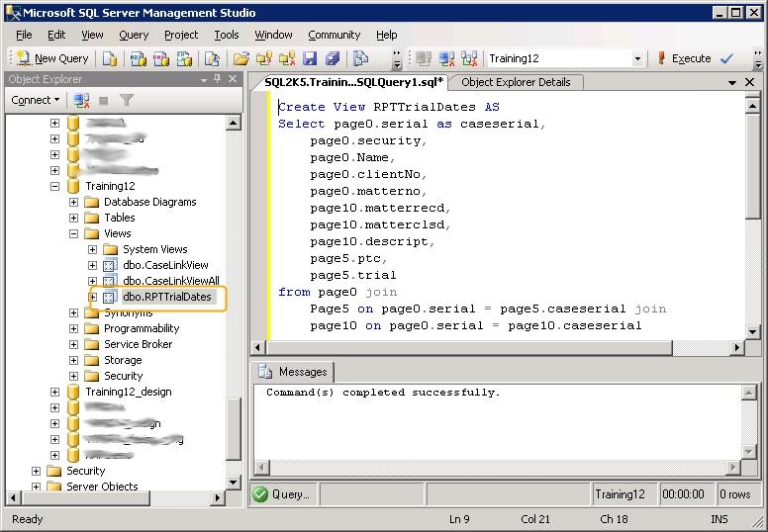This screenshot has width=768, height=532.
Task: Click the New Query toolbar button
Action: click(51, 58)
